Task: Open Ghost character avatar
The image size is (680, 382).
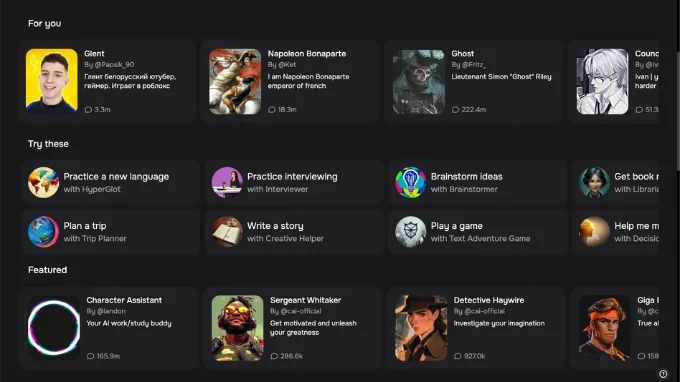Action: click(419, 82)
